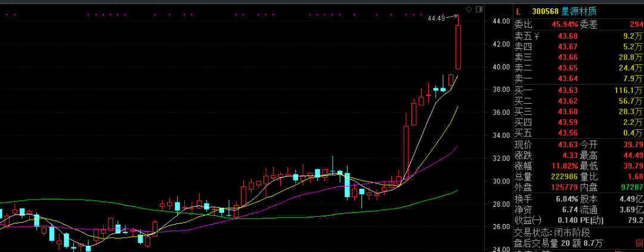The width and height of the screenshot is (644, 252).
Task: Click the stock code 300568
Action: (546, 11)
